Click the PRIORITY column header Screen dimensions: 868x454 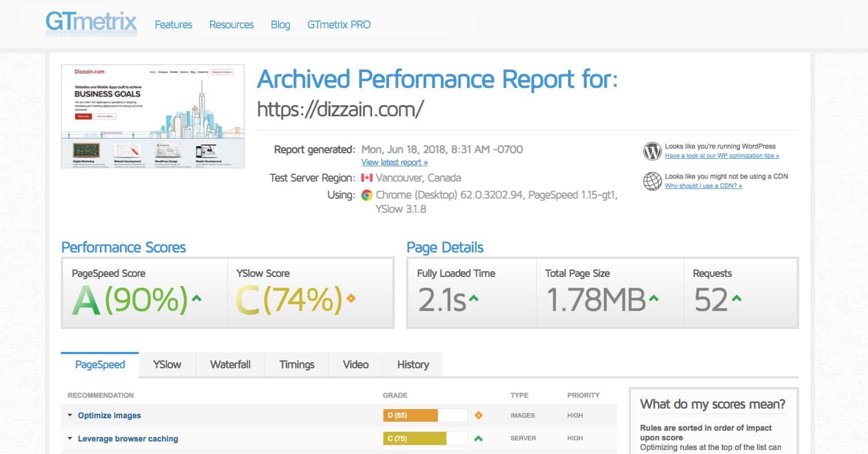583,395
